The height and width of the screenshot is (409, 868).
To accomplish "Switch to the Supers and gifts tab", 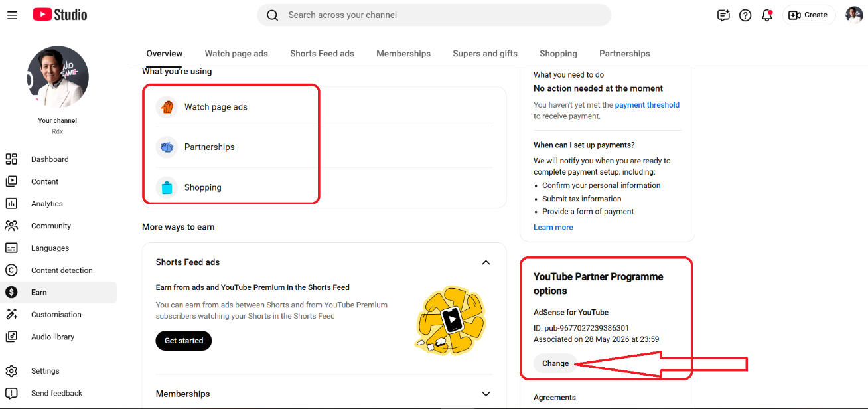I will coord(485,54).
